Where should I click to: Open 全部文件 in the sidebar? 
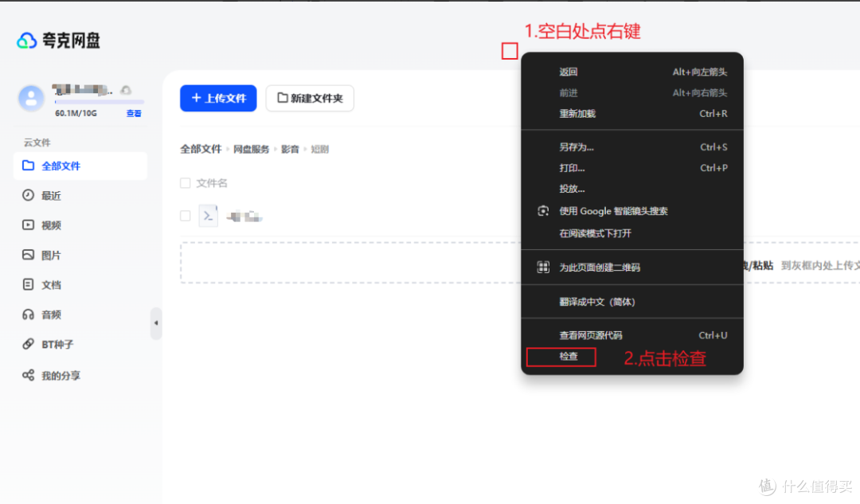pos(80,166)
